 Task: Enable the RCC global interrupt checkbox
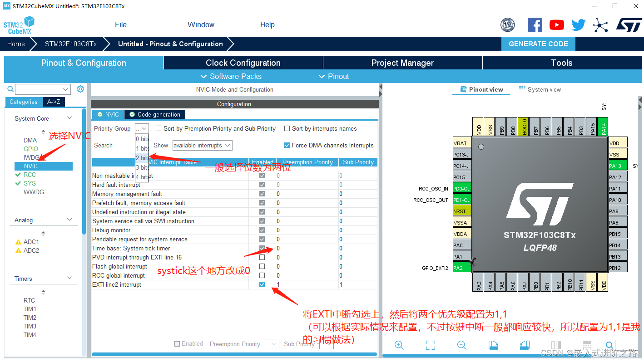[262, 275]
